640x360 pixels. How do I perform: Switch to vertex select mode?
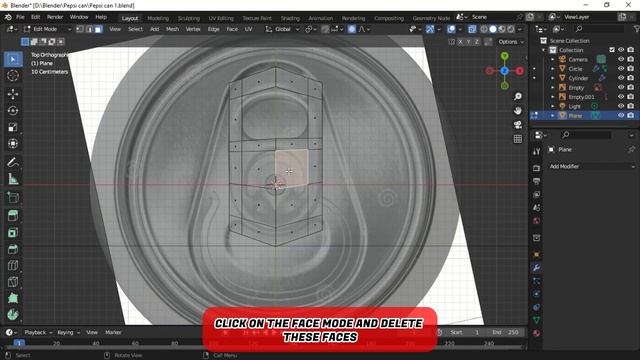(x=80, y=29)
